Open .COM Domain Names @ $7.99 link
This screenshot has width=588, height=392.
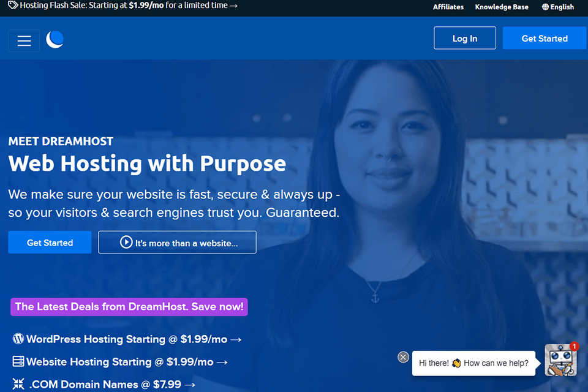pyautogui.click(x=104, y=384)
